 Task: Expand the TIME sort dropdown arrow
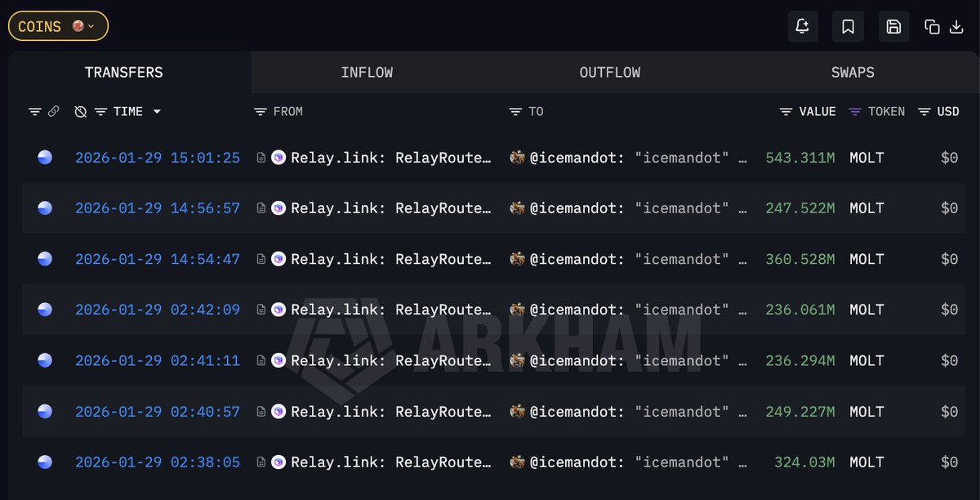coord(157,111)
